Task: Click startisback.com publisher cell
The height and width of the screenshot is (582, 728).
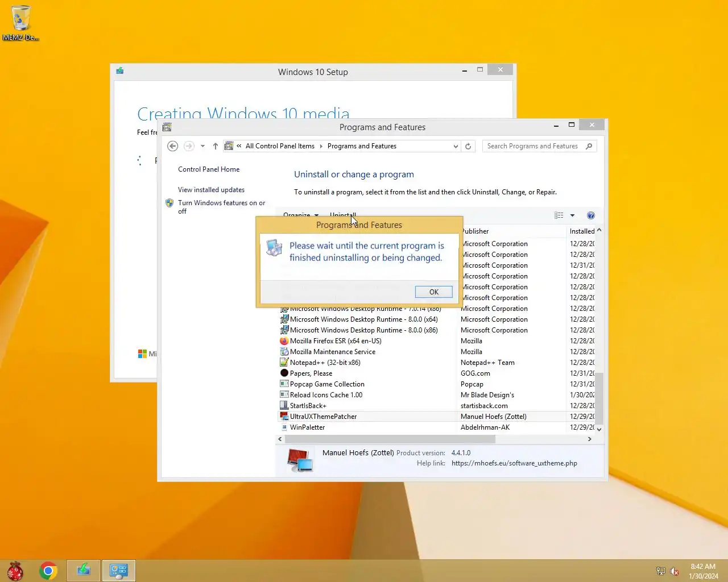Action: click(484, 406)
